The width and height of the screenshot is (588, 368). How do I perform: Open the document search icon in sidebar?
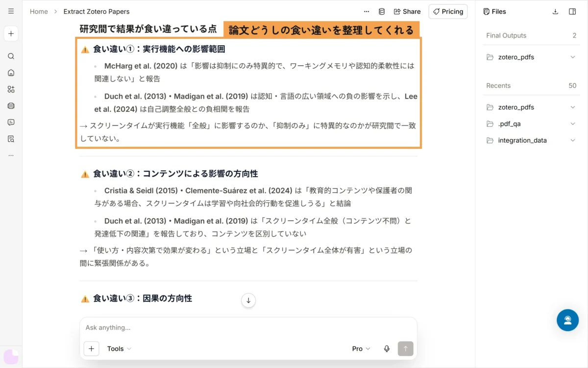[x=11, y=139]
